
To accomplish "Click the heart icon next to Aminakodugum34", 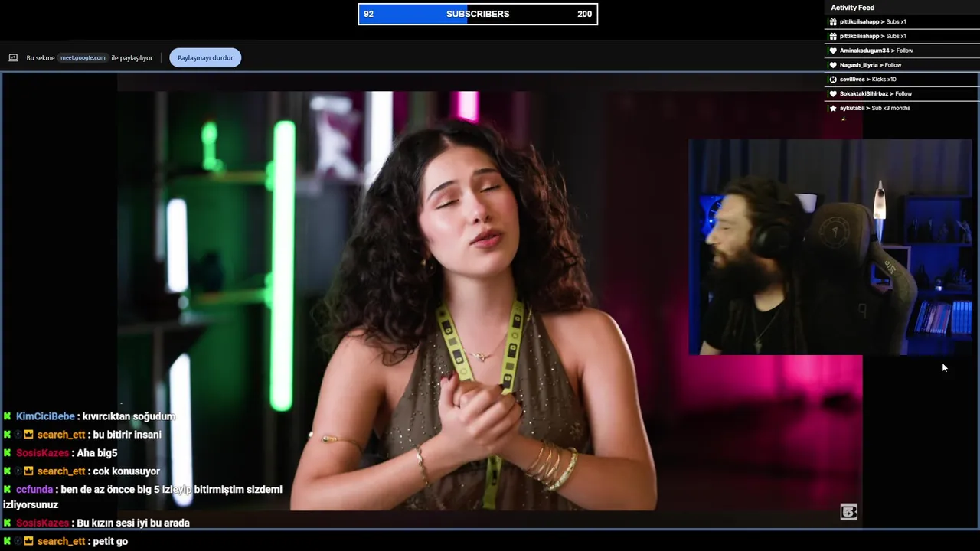I will pos(833,51).
